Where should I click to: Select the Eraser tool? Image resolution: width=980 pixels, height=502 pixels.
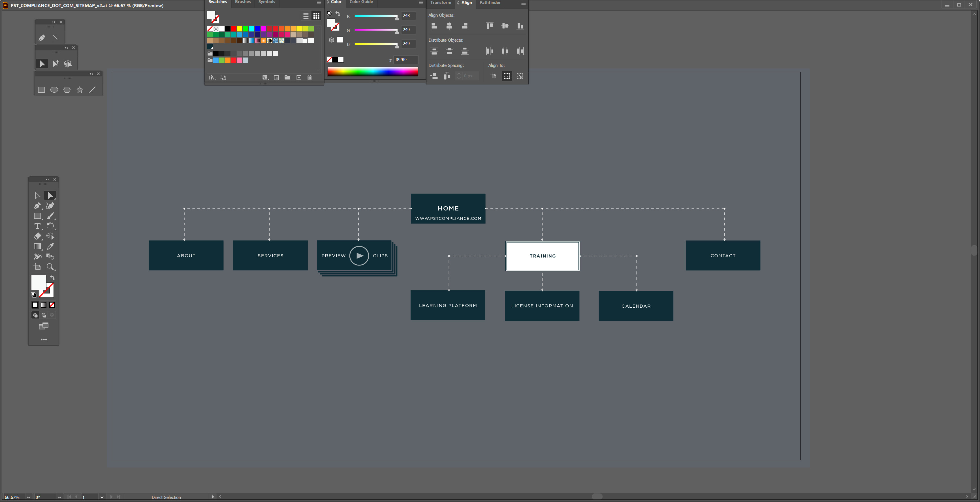pos(37,236)
